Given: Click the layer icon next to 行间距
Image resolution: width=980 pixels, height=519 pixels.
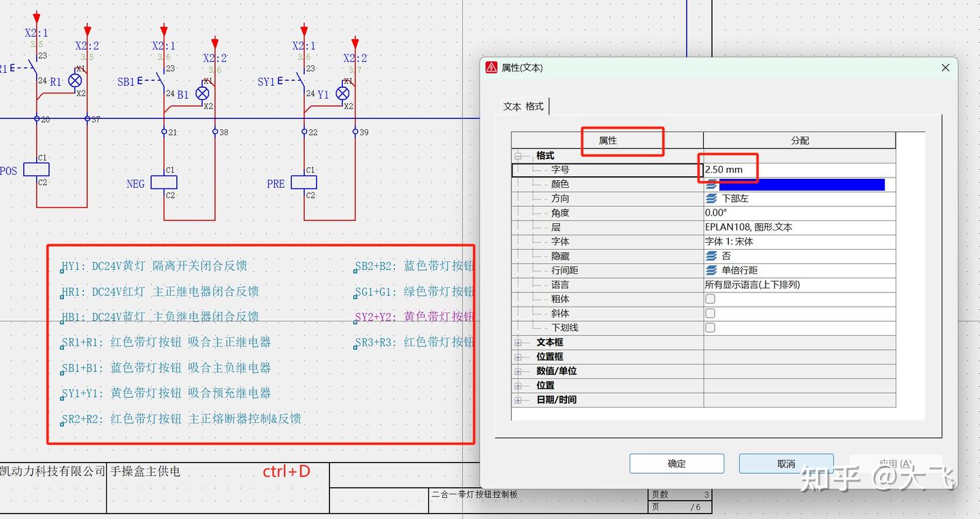Looking at the screenshot, I should coord(710,270).
